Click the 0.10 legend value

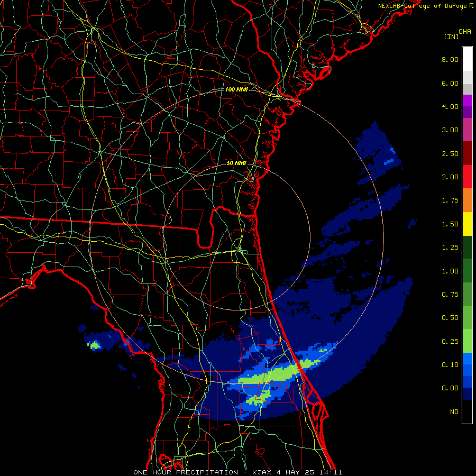coord(450,365)
